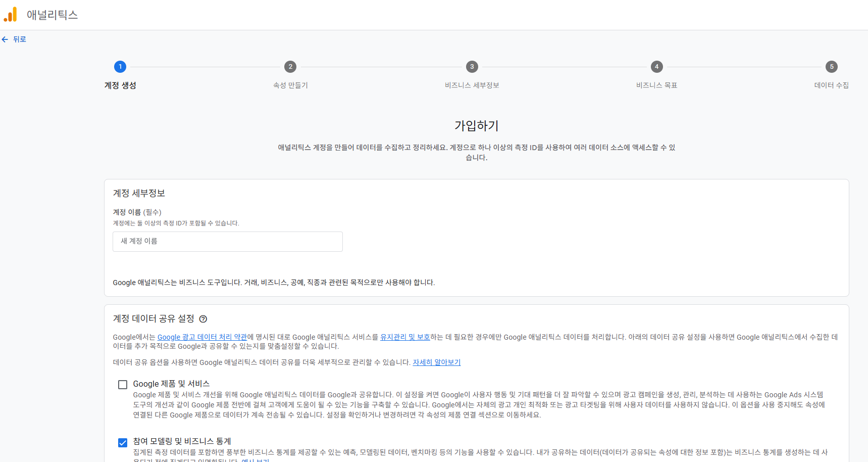Screen dimensions: 868x462
Task: Select step 1 circle 계정 생성
Action: [x=120, y=67]
